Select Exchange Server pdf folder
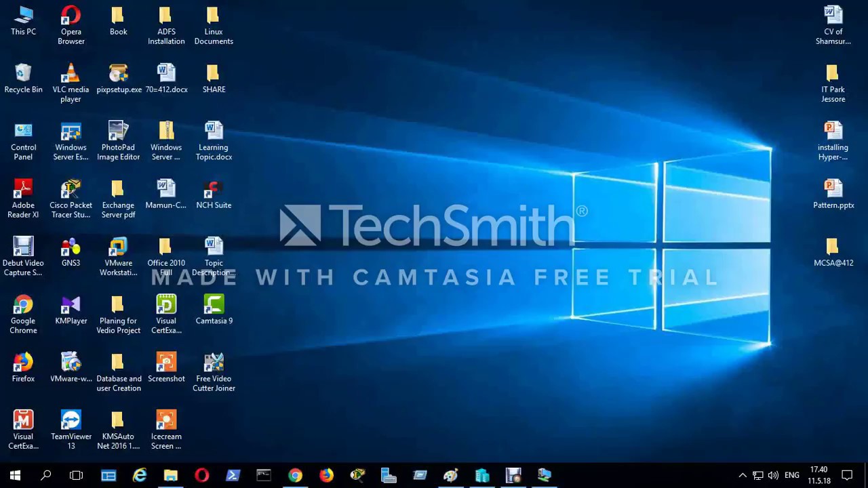The image size is (868, 488). (x=119, y=199)
